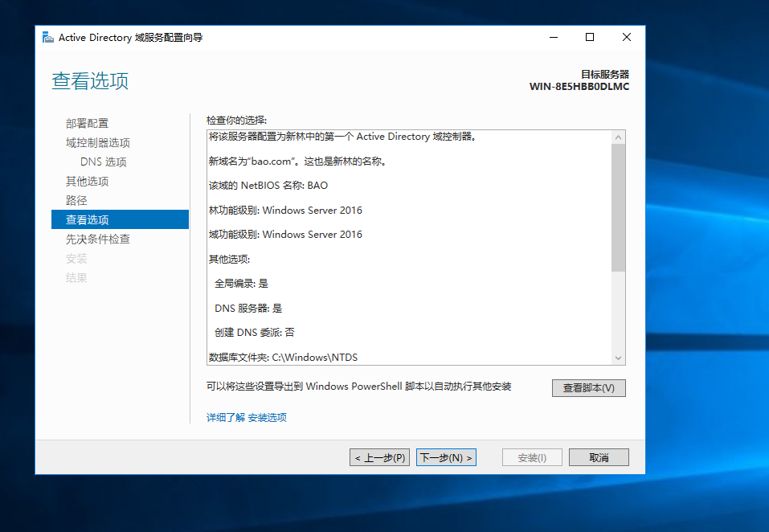Viewport: 769px width, 532px height.
Task: Click the text 新域名为"bao.com"
Action: click(x=251, y=162)
